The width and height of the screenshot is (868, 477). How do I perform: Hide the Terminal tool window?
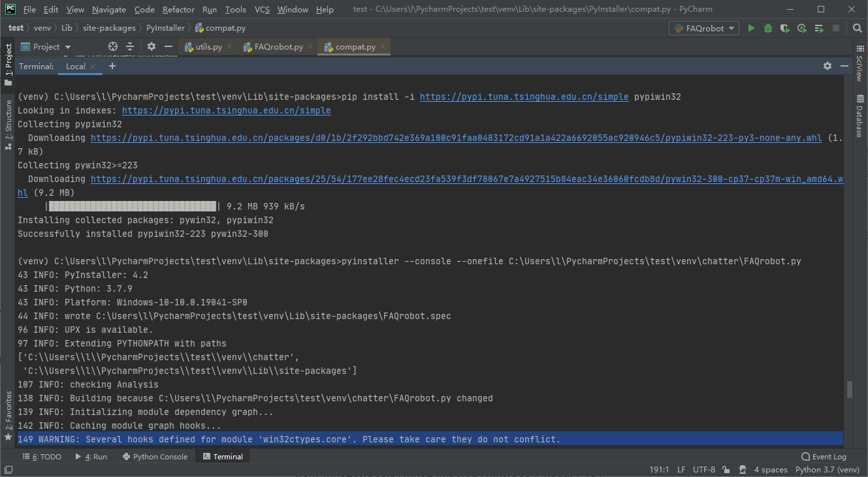(844, 66)
